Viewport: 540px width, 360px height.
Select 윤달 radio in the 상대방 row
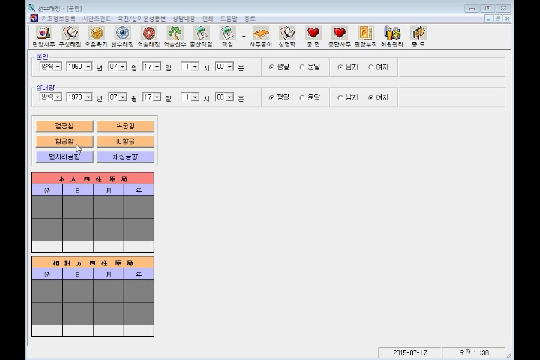tap(309, 97)
